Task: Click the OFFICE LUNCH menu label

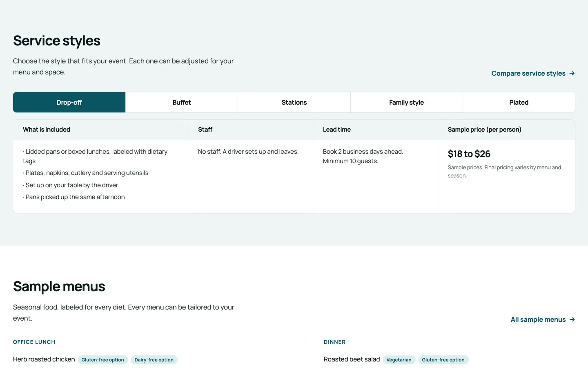Action: (x=34, y=342)
